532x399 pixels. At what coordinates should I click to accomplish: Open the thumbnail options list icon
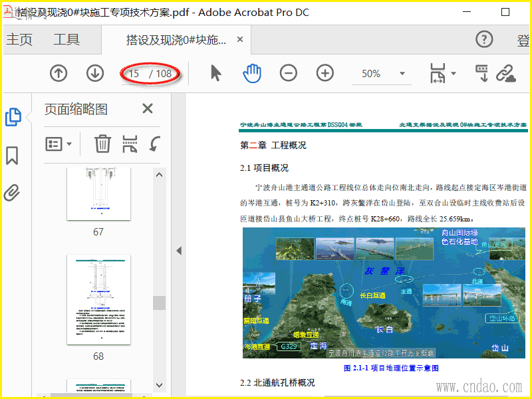click(59, 144)
